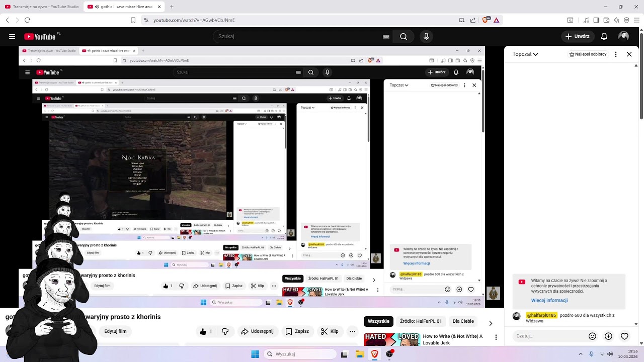Switch to YouTube Studio Transmisje tab
The width and height of the screenshot is (644, 362).
pos(41,7)
